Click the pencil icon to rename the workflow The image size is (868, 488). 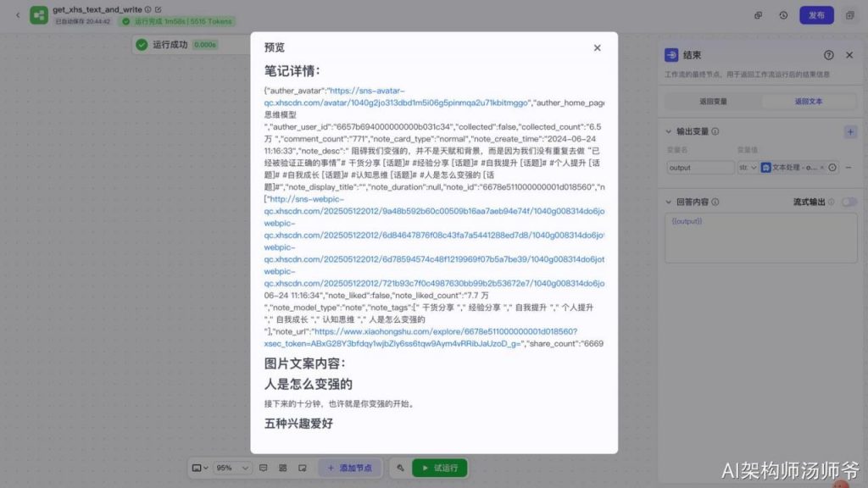pyautogui.click(x=158, y=9)
